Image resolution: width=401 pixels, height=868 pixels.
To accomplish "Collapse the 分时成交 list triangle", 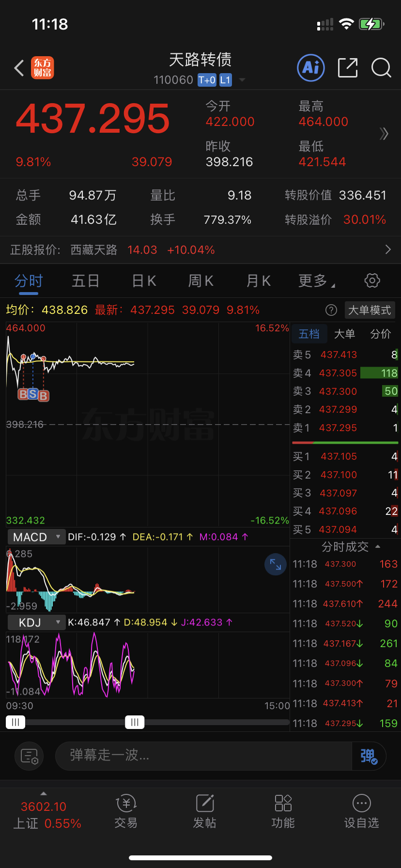I will tap(378, 547).
